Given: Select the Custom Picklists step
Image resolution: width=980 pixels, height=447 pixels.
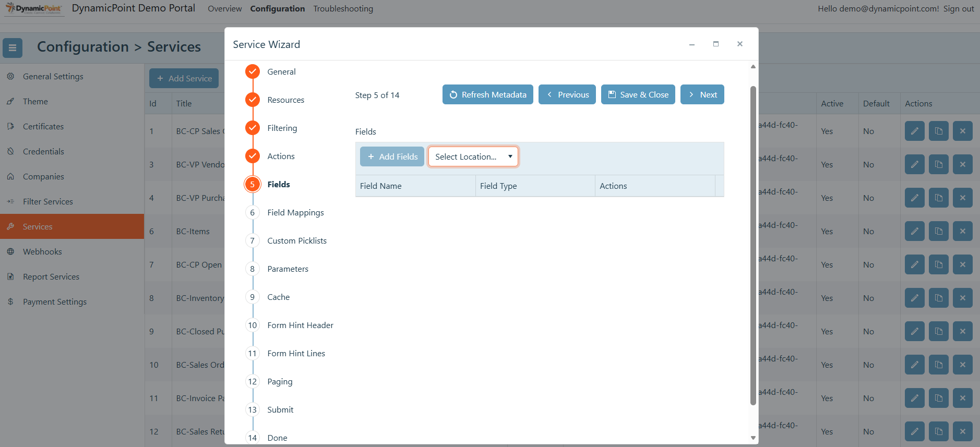Looking at the screenshot, I should [297, 240].
